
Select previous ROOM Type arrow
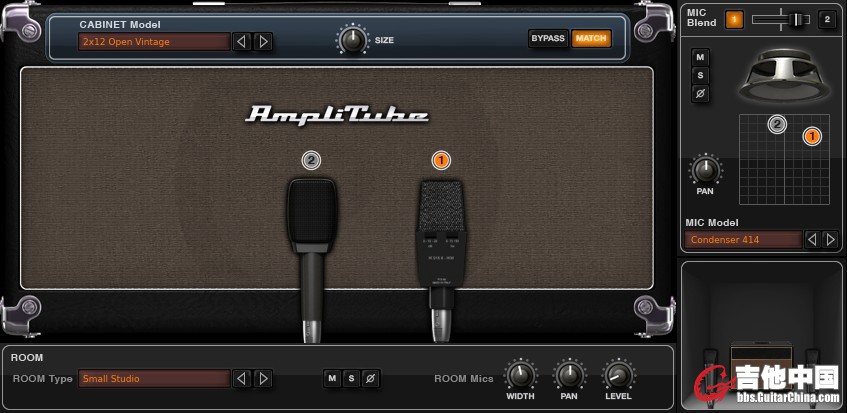242,378
